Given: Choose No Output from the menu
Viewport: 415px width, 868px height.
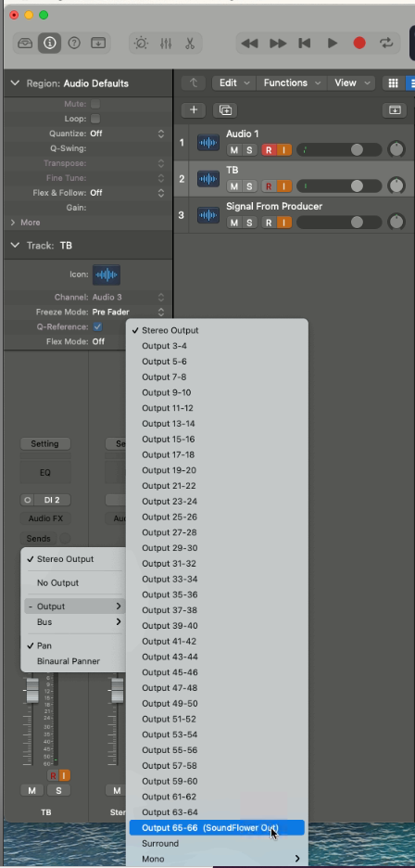Looking at the screenshot, I should pos(58,582).
